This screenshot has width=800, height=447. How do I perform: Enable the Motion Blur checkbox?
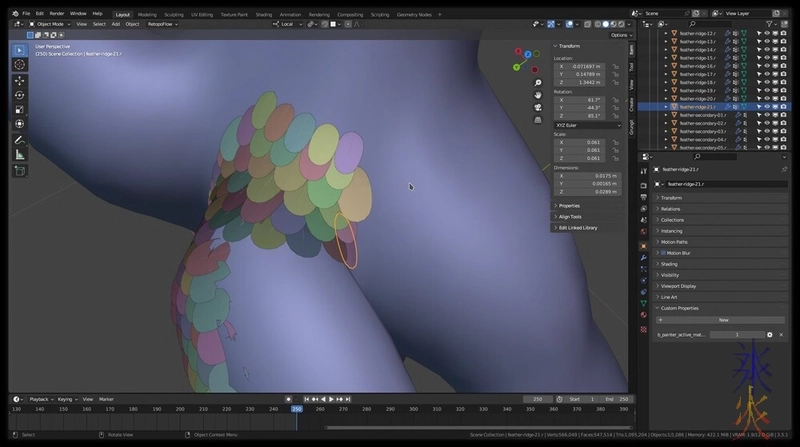[x=662, y=253]
